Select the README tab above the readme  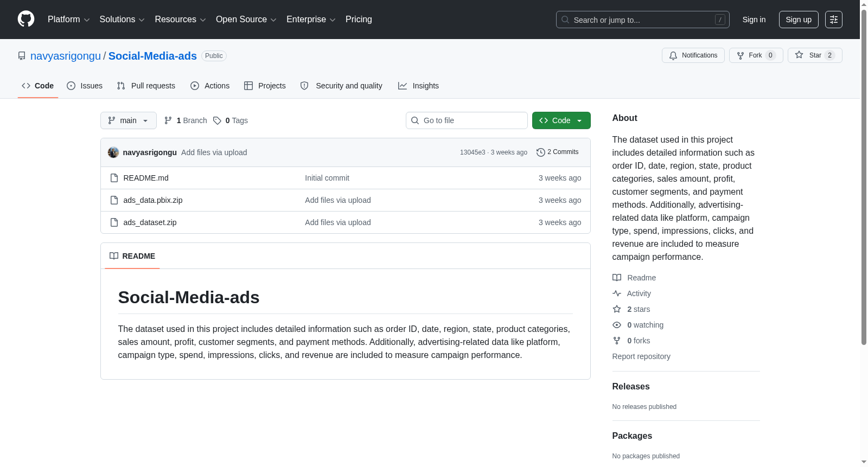[x=132, y=256]
